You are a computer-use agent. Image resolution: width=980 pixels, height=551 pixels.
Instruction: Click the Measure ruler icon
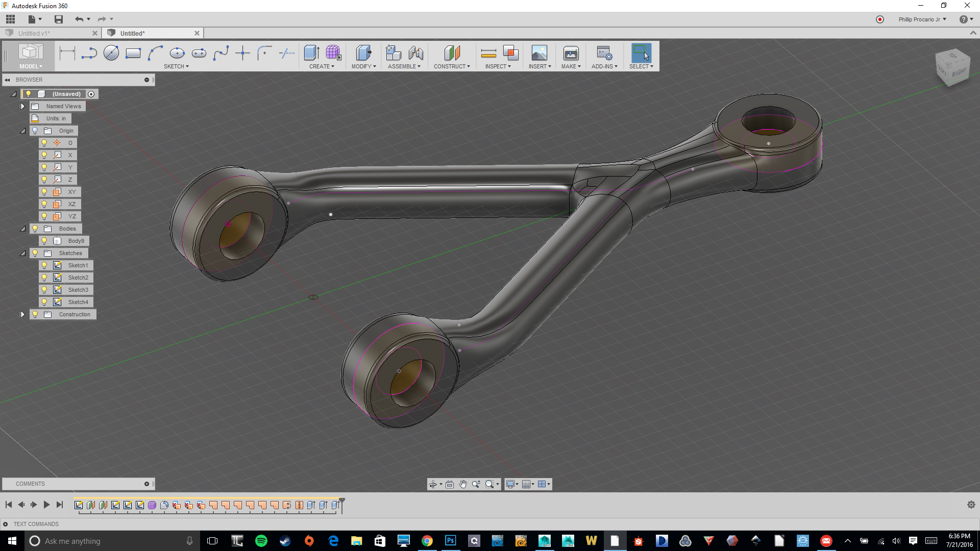[x=488, y=53]
